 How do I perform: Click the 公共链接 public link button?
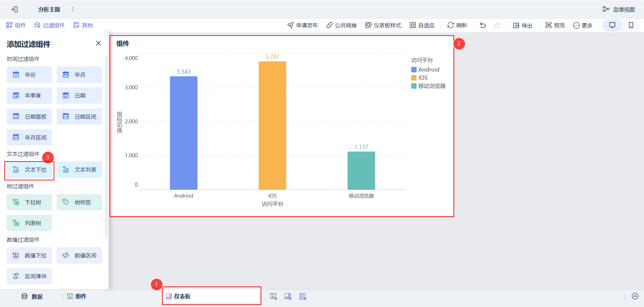click(341, 25)
